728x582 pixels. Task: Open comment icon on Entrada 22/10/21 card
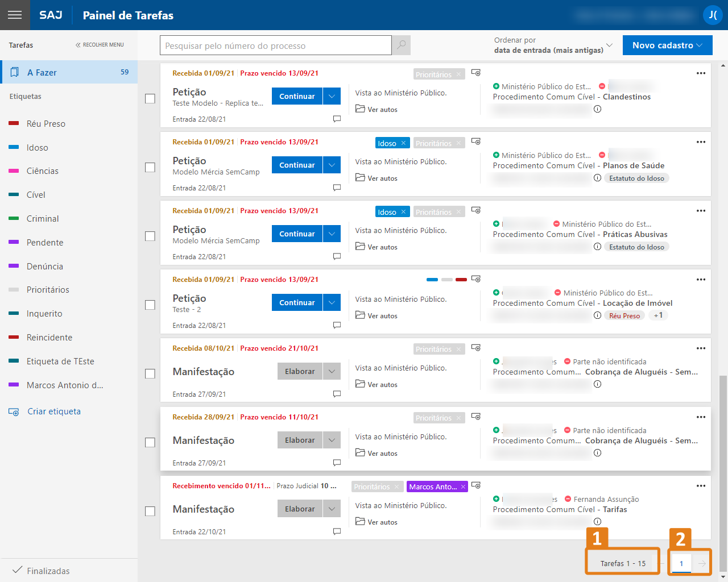[337, 532]
